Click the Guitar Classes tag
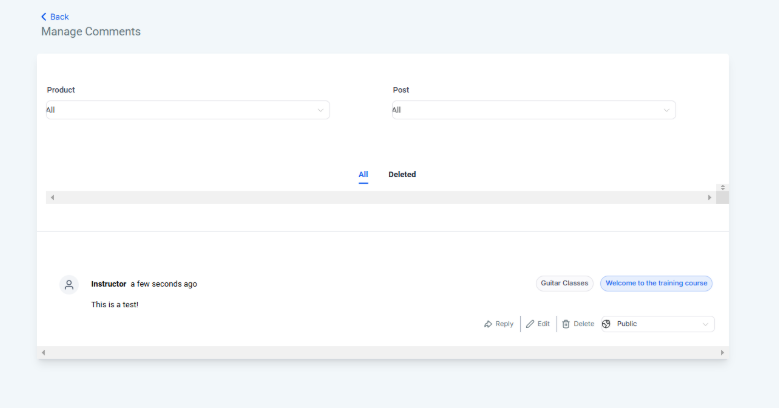The width and height of the screenshot is (779, 408). tap(565, 284)
